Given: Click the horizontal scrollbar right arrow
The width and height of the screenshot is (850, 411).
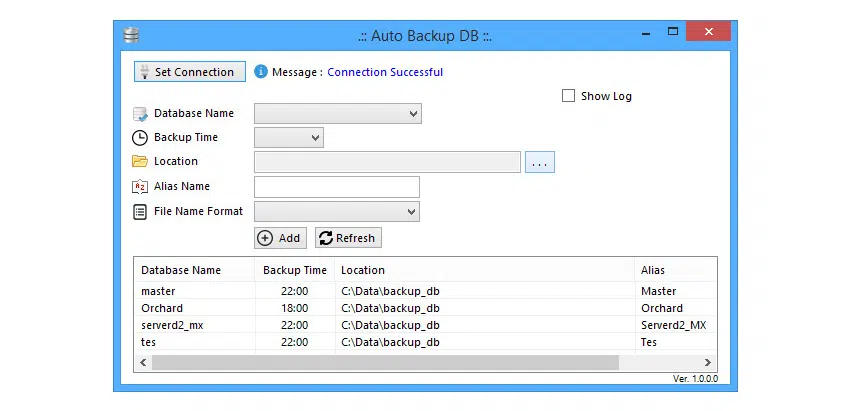Looking at the screenshot, I should (708, 363).
